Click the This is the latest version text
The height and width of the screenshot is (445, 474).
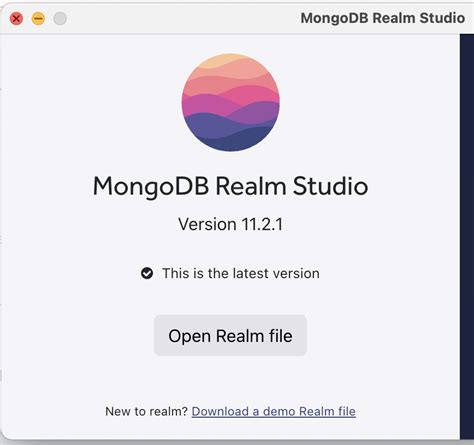point(241,273)
